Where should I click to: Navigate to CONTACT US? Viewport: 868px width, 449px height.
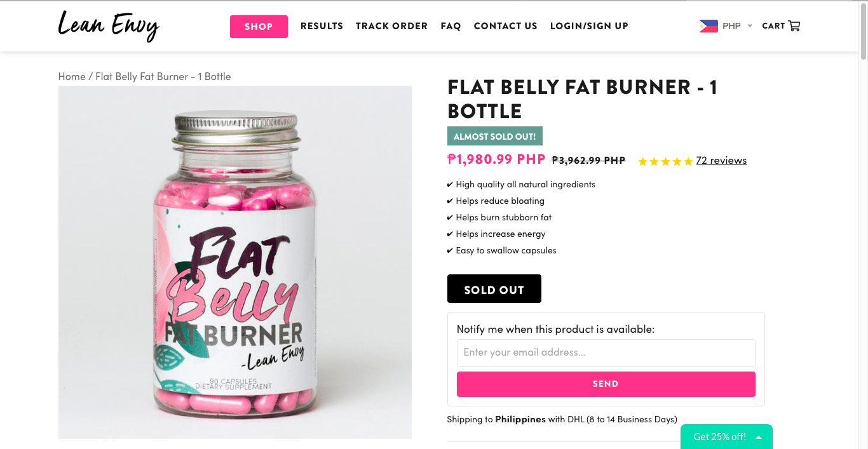point(505,26)
